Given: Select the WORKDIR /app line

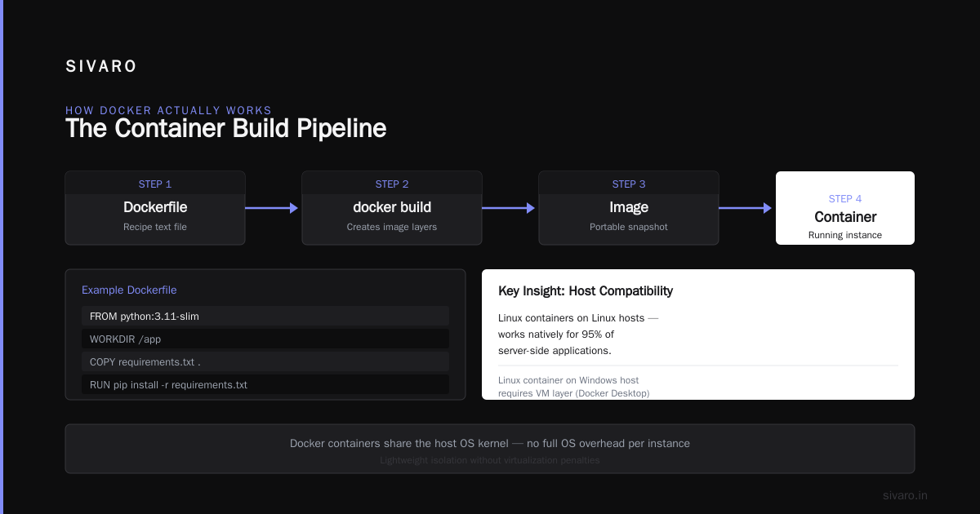Looking at the screenshot, I should click(x=265, y=339).
